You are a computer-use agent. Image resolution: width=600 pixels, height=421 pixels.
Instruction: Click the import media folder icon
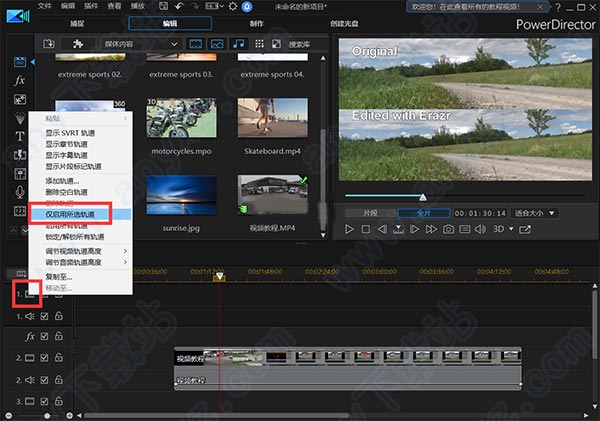click(x=49, y=44)
